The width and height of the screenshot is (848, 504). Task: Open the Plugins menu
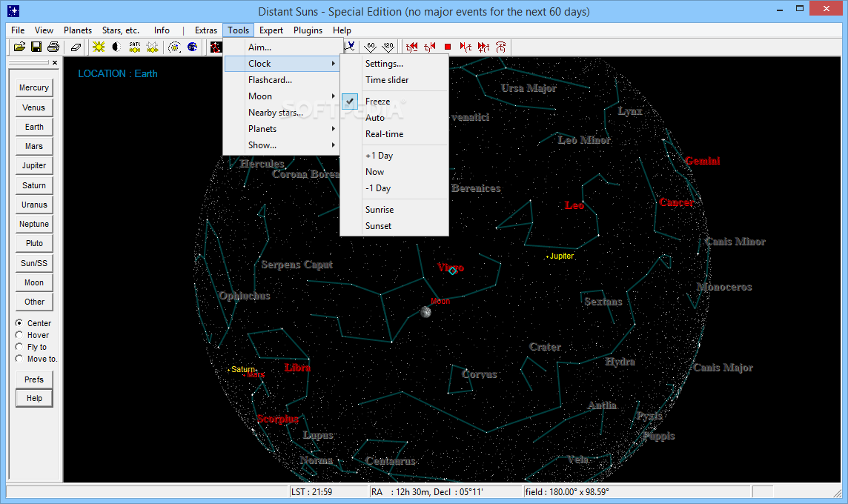click(308, 30)
